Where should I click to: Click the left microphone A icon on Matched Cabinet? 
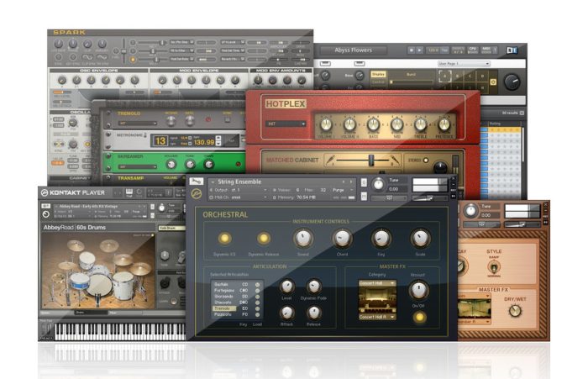pos(330,161)
